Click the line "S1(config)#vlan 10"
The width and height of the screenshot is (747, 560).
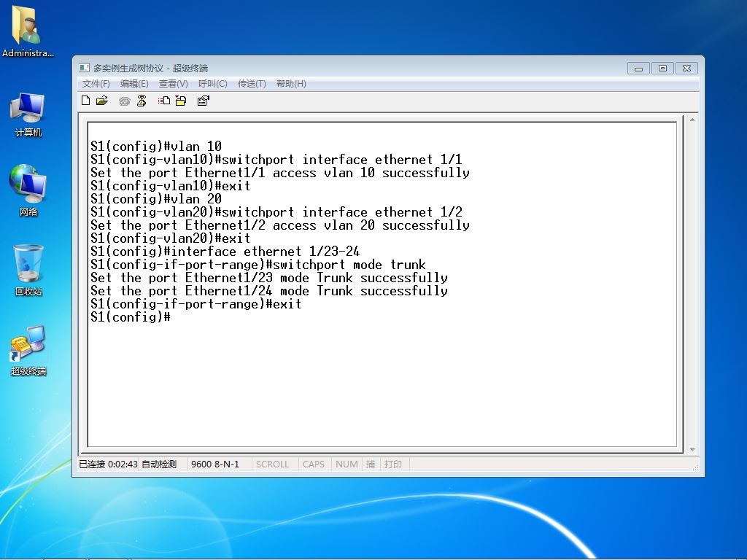pos(156,146)
